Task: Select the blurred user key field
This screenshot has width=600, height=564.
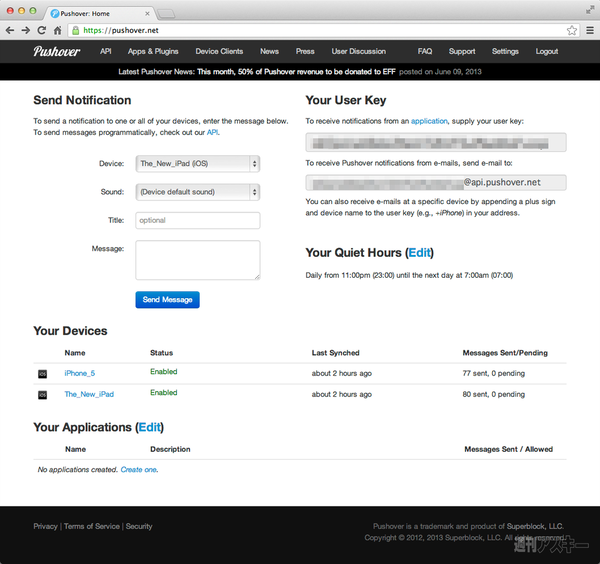Action: click(x=436, y=142)
